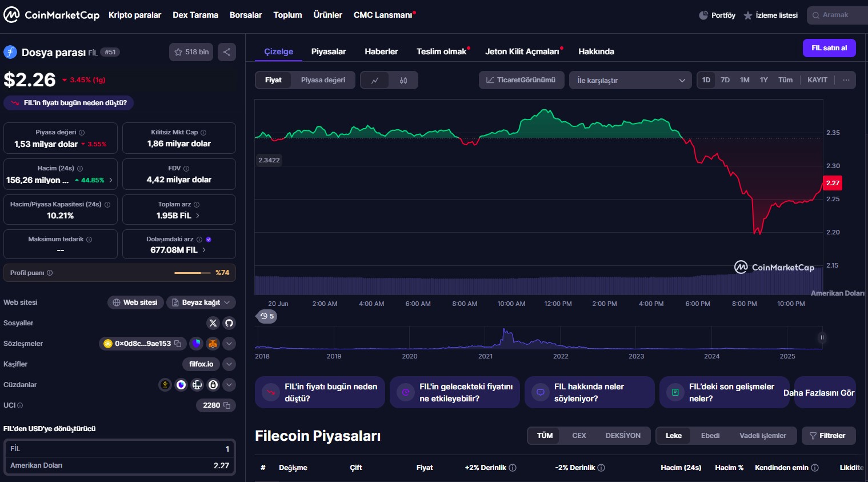Screen dimensions: 868x482
Task: Click the purple shield icon in contracts row
Action: pyautogui.click(x=197, y=344)
